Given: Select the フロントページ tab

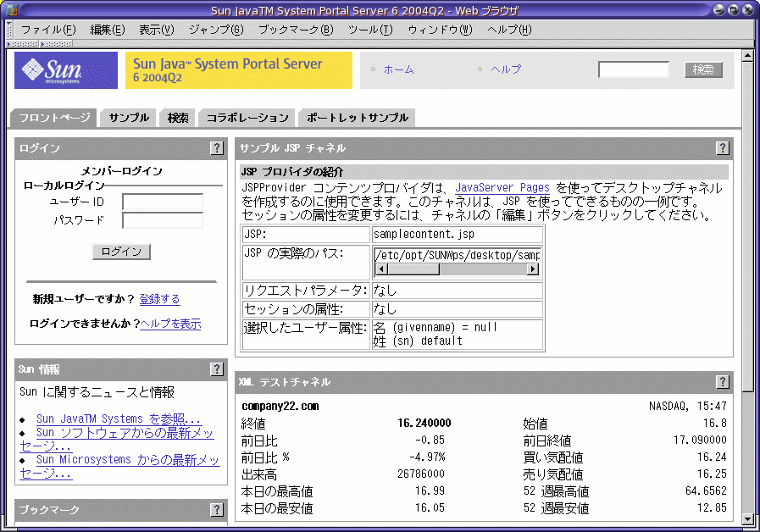Looking at the screenshot, I should pyautogui.click(x=53, y=118).
